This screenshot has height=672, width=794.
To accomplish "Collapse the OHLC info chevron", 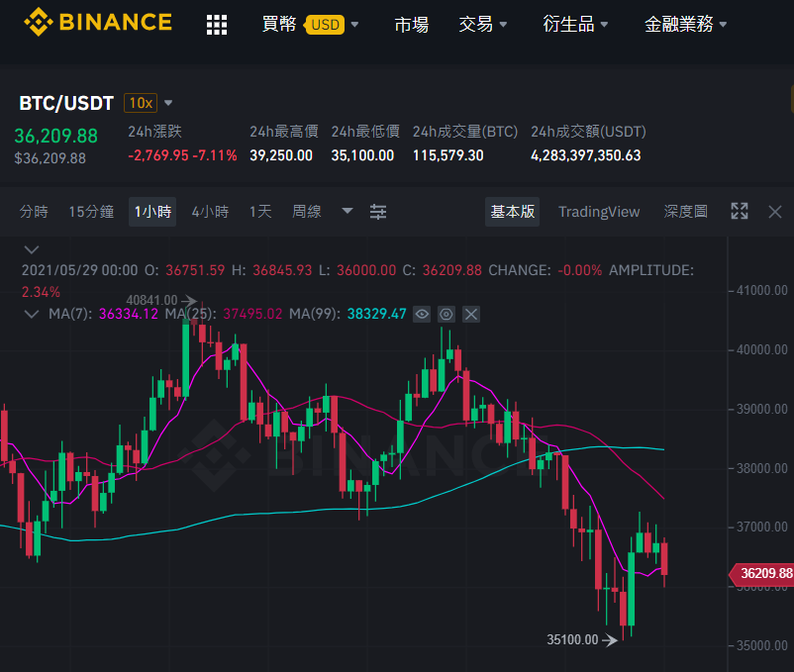I will (32, 250).
